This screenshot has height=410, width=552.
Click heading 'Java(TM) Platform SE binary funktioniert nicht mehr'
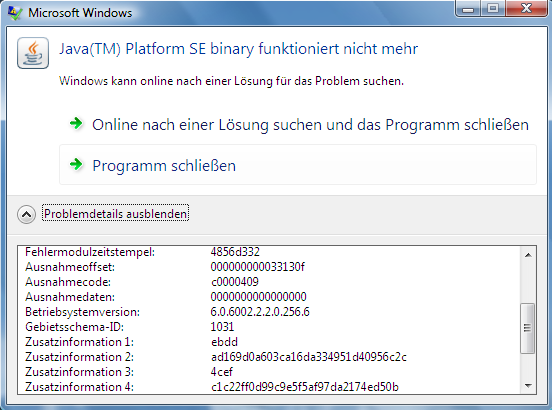(x=238, y=49)
